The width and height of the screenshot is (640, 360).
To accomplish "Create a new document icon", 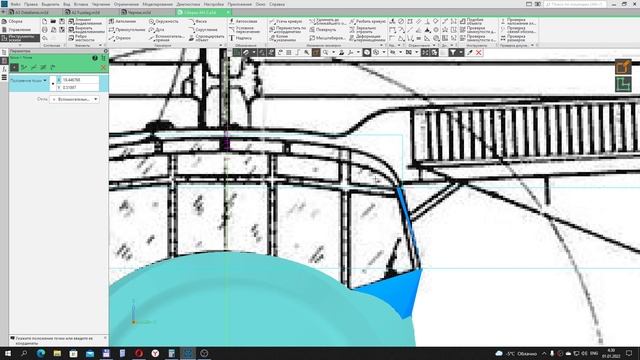I will click(x=44, y=21).
